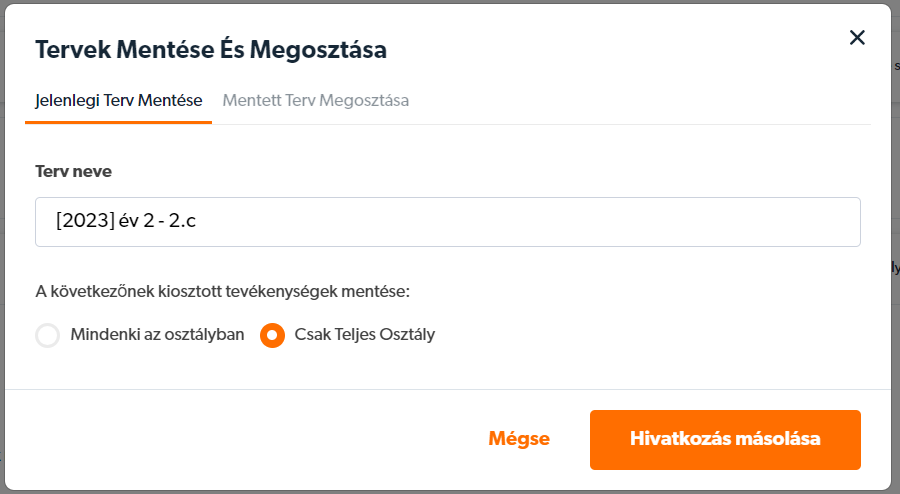
Task: Focus the Terv neve input field
Action: 448,222
